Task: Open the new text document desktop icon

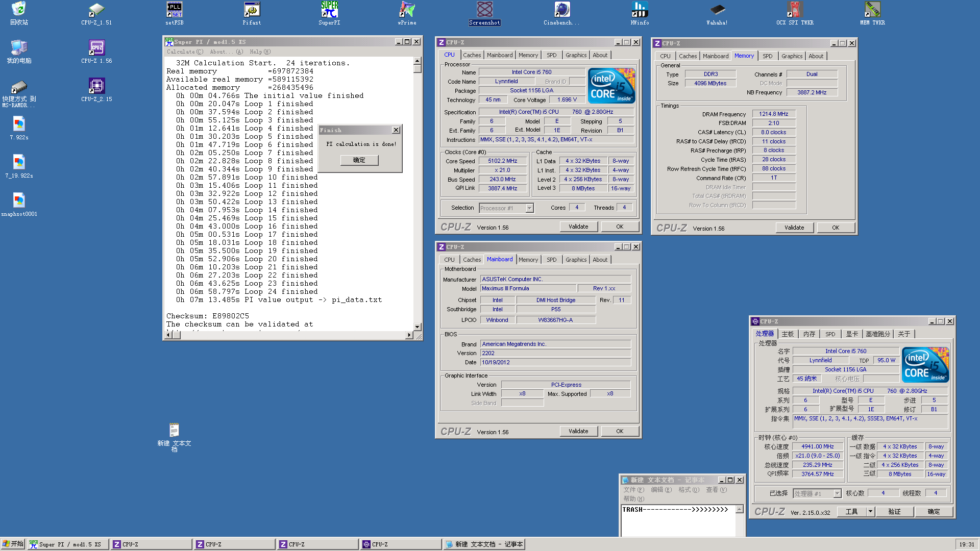Action: tap(174, 437)
